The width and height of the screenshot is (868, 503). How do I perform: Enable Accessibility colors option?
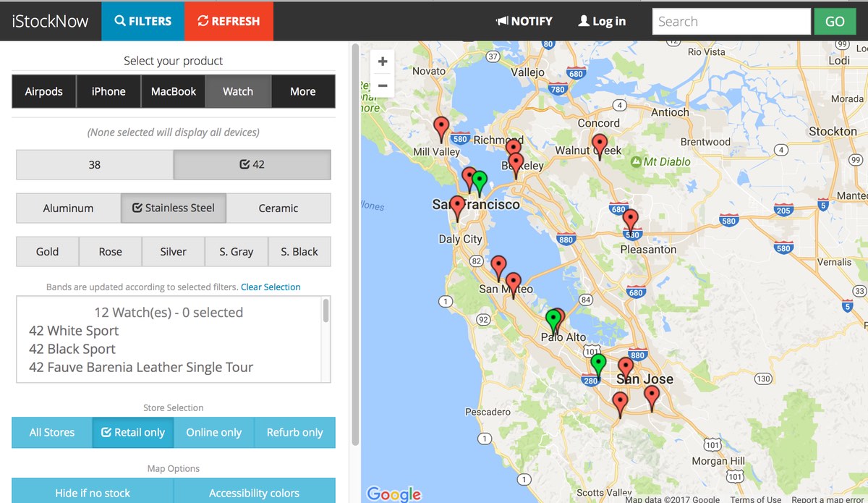255,492
